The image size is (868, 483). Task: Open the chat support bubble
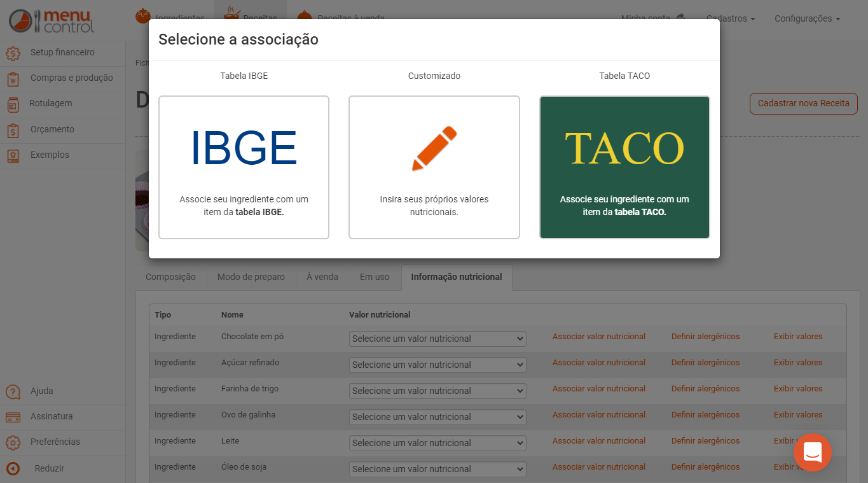coord(813,452)
